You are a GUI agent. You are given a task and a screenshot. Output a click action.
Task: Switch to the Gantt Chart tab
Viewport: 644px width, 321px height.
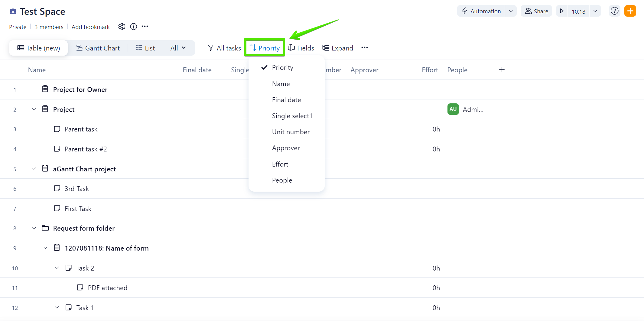coord(98,48)
